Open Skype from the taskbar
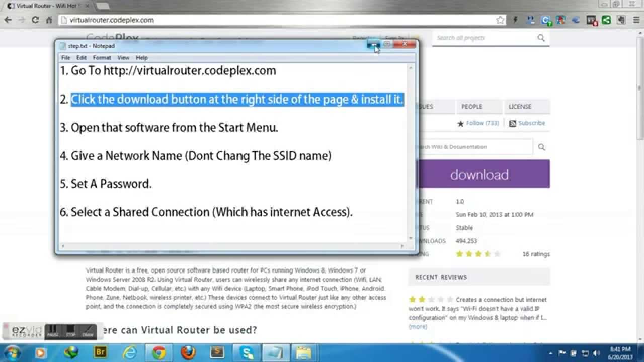Screen dimensions: 644x362 248,352
